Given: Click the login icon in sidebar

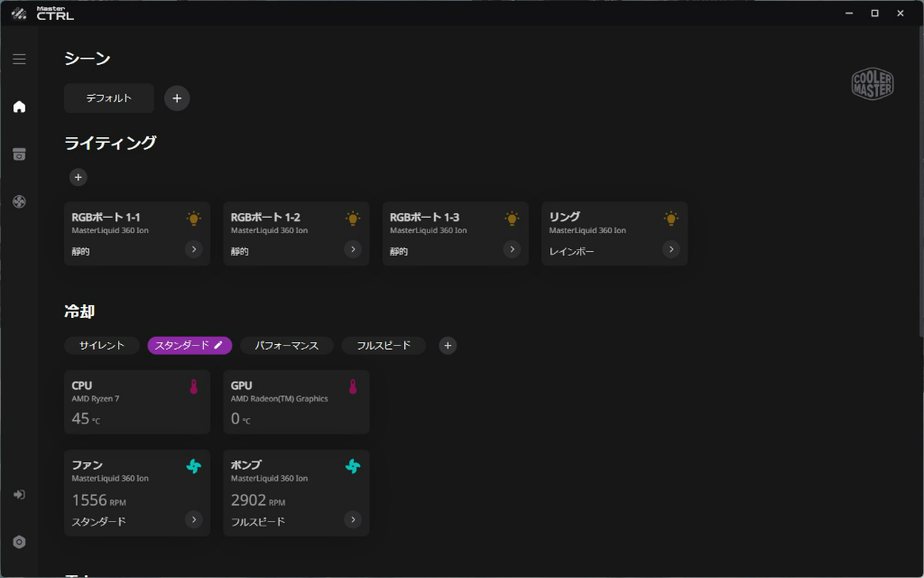Looking at the screenshot, I should (19, 494).
